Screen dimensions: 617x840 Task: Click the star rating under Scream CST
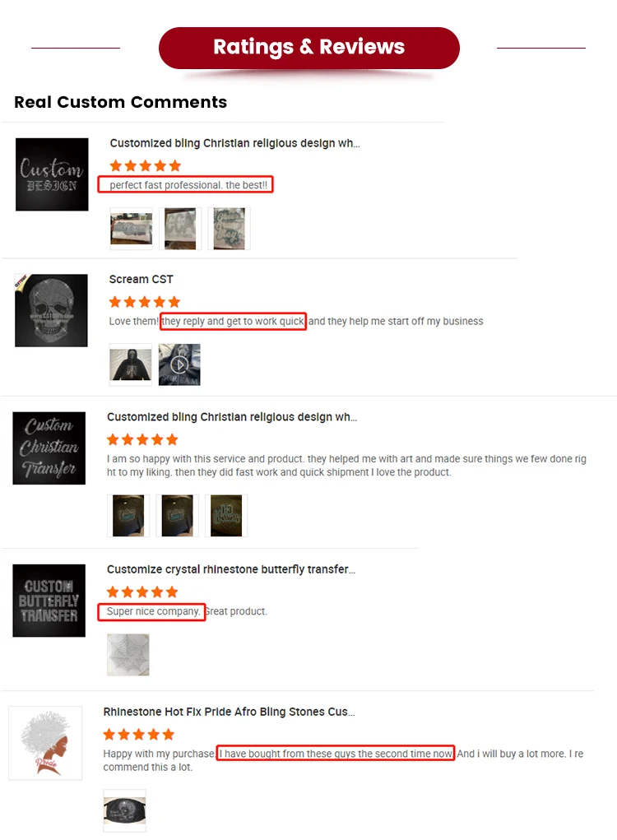click(145, 302)
